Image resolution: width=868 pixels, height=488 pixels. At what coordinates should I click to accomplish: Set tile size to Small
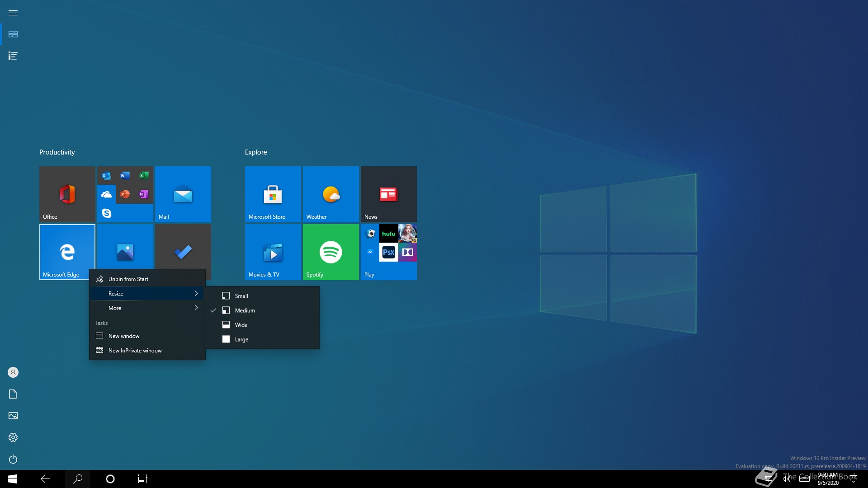tap(262, 296)
